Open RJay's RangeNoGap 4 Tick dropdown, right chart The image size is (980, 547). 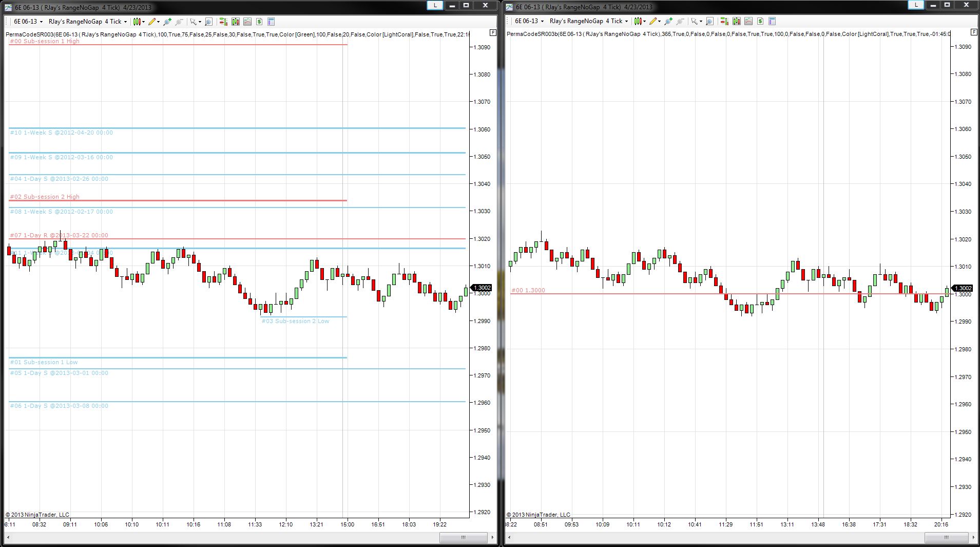[588, 21]
